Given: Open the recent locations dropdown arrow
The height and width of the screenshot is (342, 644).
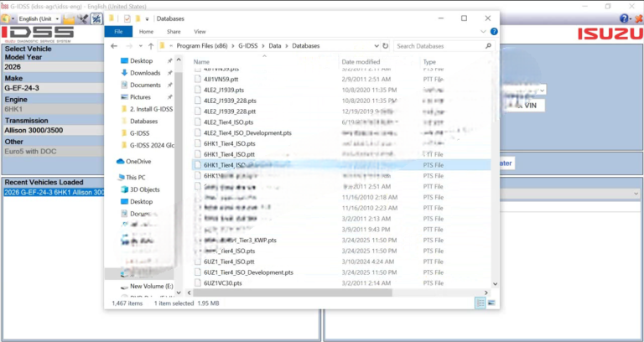Looking at the screenshot, I should pyautogui.click(x=141, y=46).
